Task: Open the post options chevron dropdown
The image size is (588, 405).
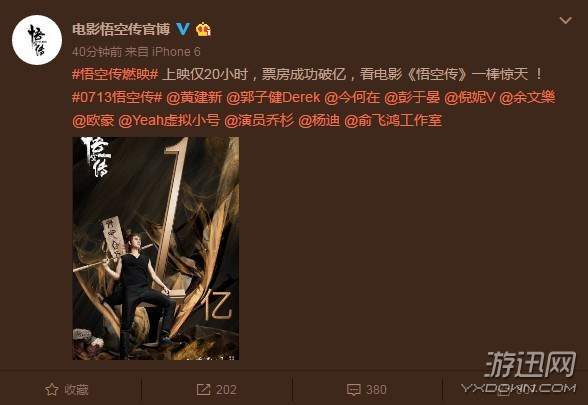Action: coord(566,20)
